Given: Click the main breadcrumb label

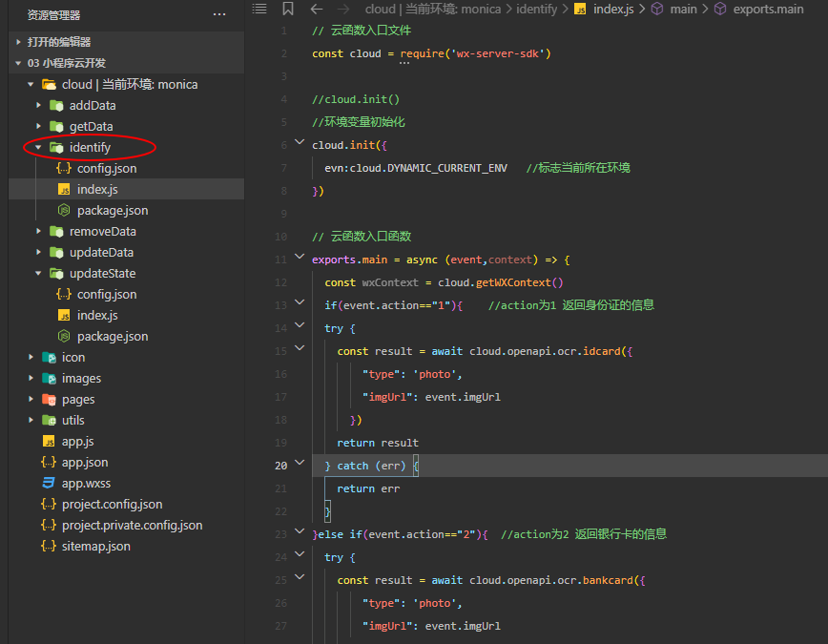Looking at the screenshot, I should pyautogui.click(x=683, y=9).
